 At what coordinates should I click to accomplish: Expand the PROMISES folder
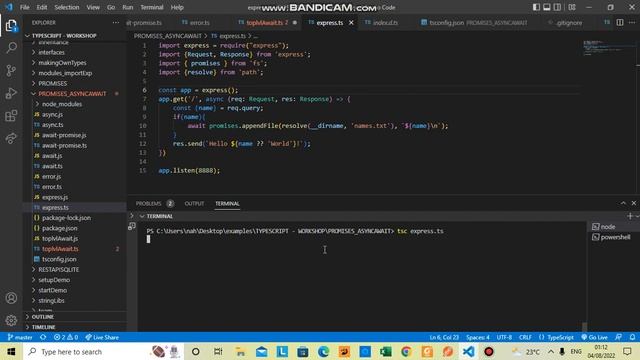(x=74, y=83)
